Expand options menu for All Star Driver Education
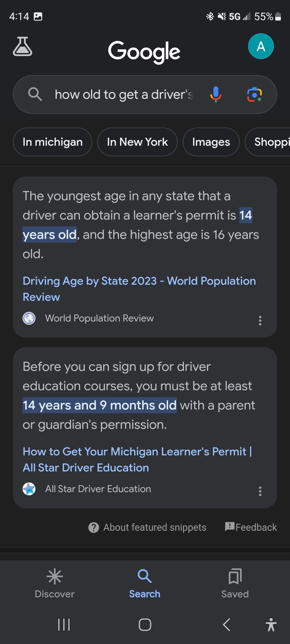290x644 pixels. click(x=260, y=491)
